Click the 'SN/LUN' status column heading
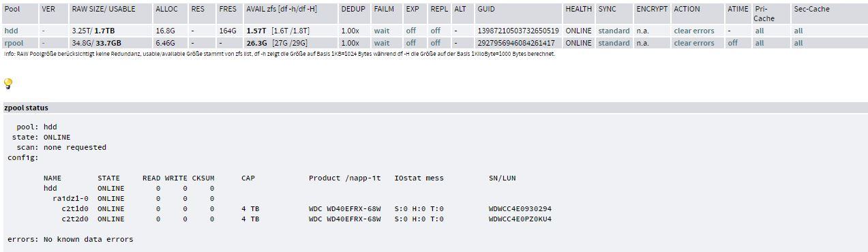 pyautogui.click(x=502, y=178)
